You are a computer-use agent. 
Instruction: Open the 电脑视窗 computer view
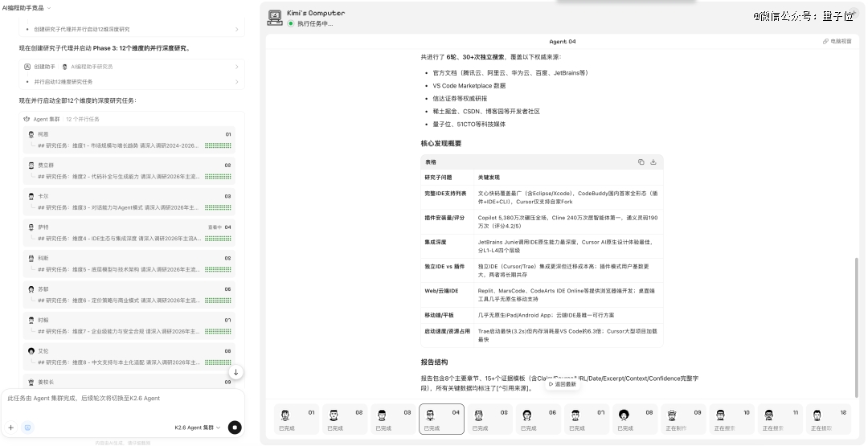pyautogui.click(x=837, y=41)
